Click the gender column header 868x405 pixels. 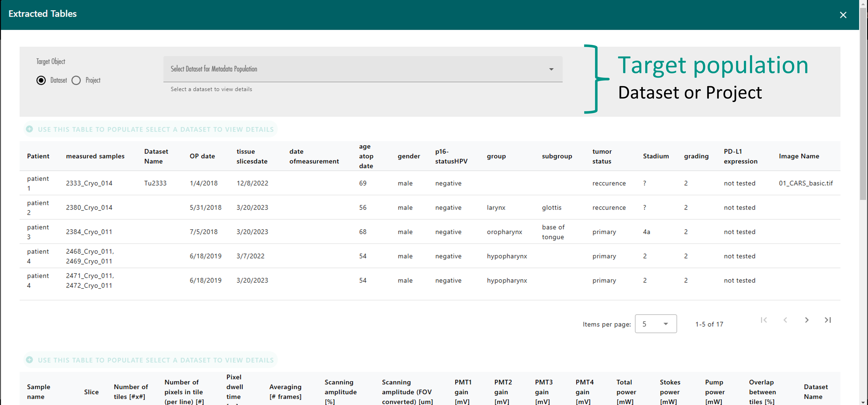pos(409,156)
